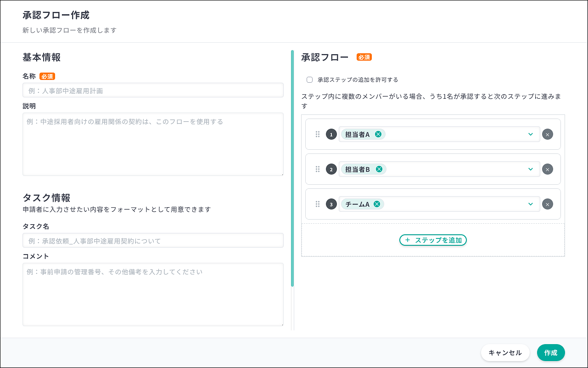The height and width of the screenshot is (368, 588).
Task: Expand the step 2 approver dropdown
Action: [x=531, y=169]
